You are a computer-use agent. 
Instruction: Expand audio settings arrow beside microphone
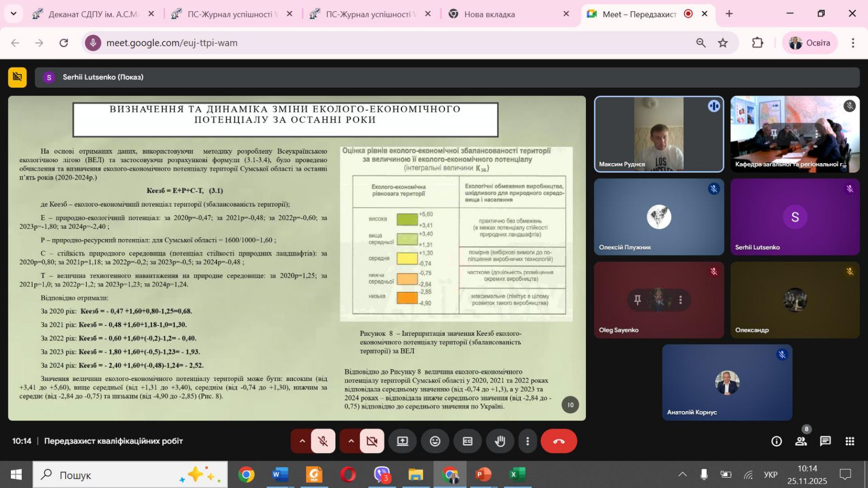tap(302, 441)
